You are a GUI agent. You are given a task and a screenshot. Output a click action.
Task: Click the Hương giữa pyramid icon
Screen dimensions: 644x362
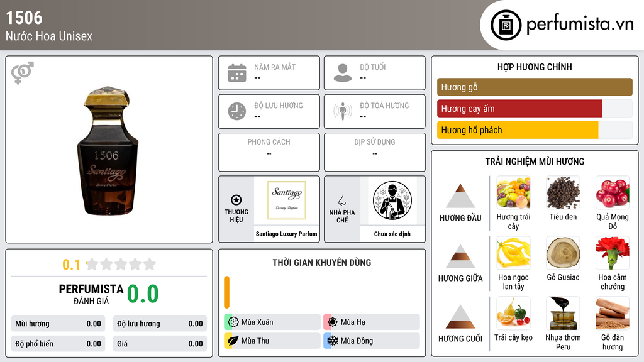(460, 256)
